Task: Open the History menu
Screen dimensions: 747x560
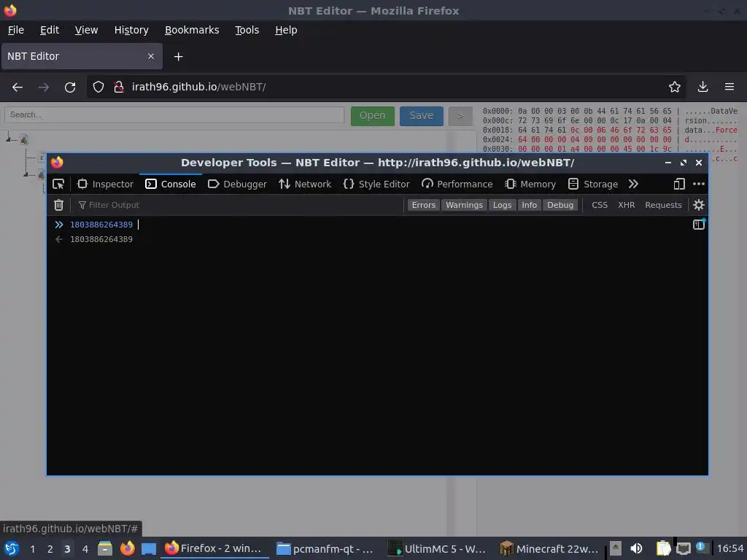Action: [131, 30]
